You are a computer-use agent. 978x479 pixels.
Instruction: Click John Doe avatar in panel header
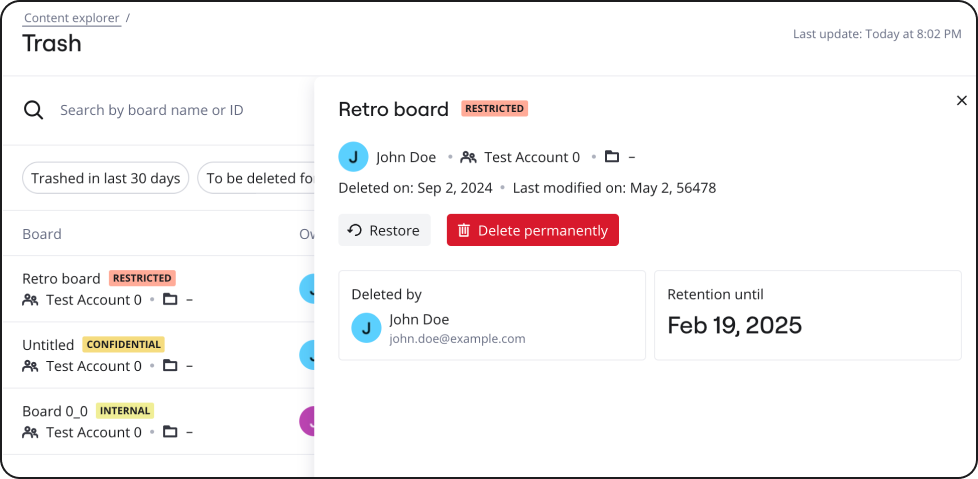click(x=353, y=157)
